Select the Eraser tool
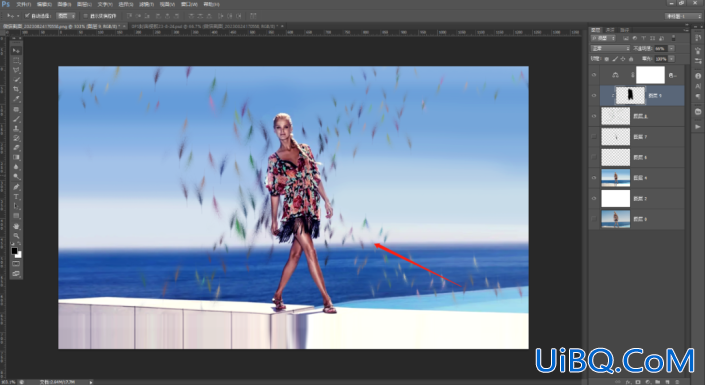The image size is (705, 385). click(x=16, y=148)
